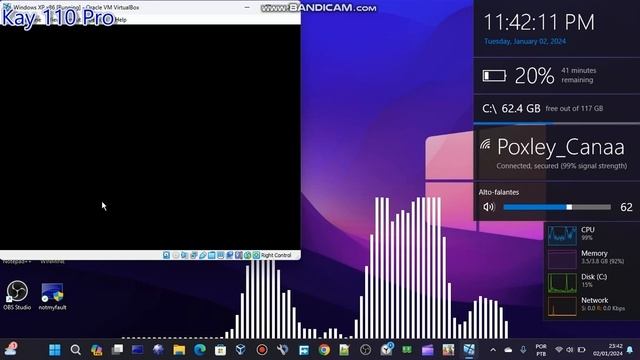The image size is (640, 360).
Task: Click the C:\ 62.4 GB disk widget
Action: pos(556,109)
